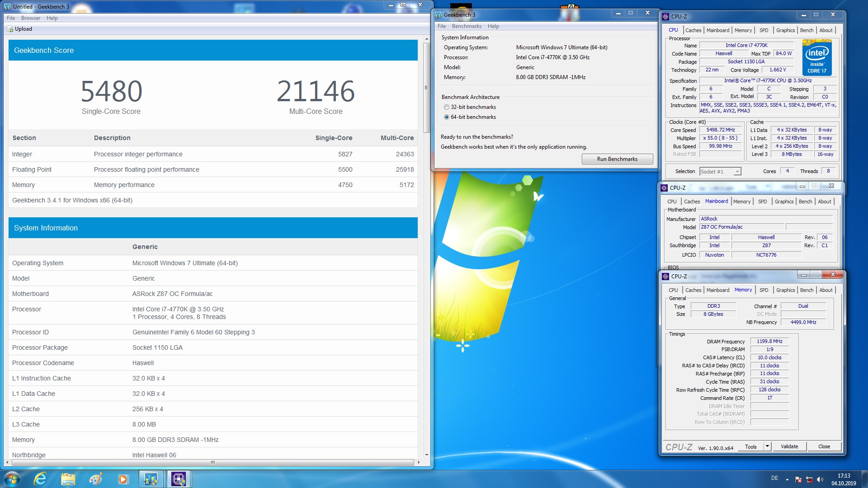The width and height of the screenshot is (868, 488).
Task: Click NB Frequency value 4499.0 MHz
Action: 803,322
